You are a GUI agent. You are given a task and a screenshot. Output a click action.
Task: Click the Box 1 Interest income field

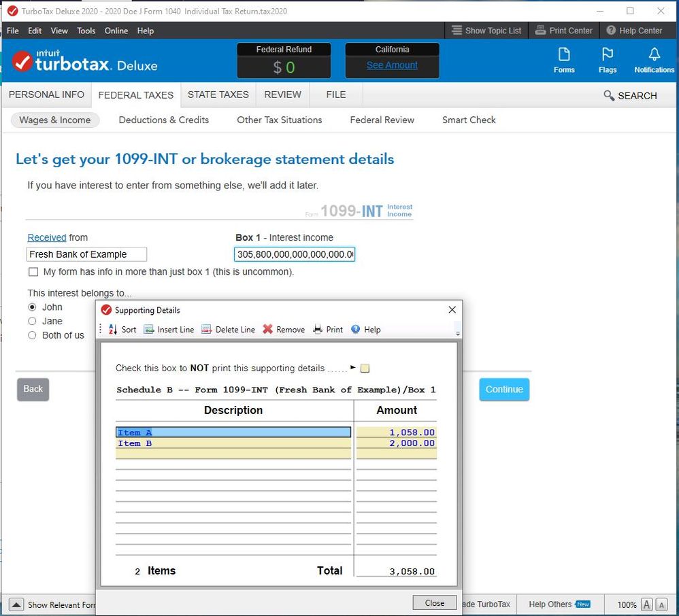click(295, 254)
